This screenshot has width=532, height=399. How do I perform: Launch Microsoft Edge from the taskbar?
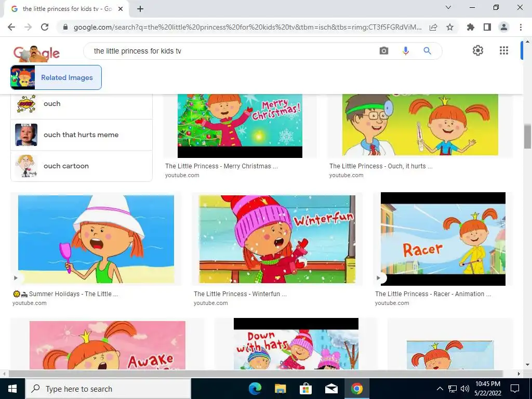pos(255,389)
